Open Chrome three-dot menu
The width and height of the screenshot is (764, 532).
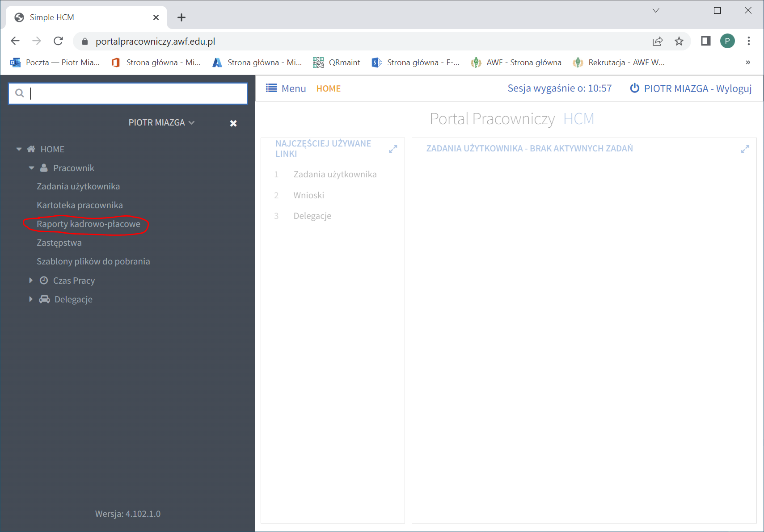click(749, 41)
